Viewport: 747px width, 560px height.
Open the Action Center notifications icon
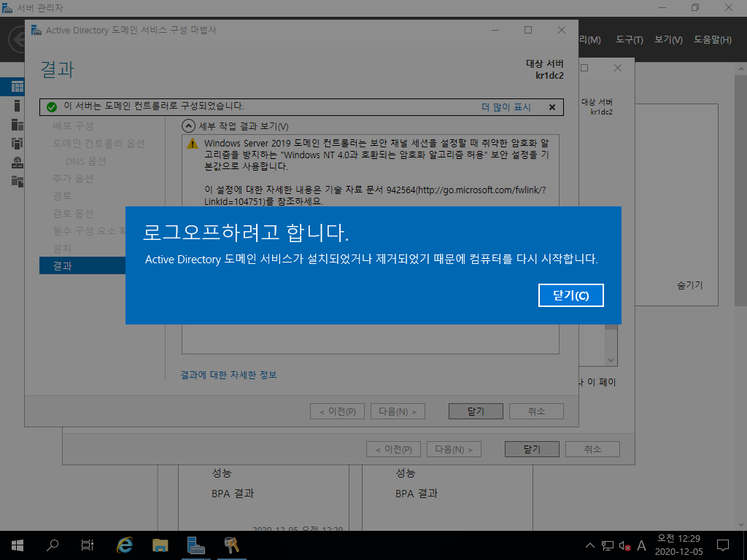tap(723, 545)
